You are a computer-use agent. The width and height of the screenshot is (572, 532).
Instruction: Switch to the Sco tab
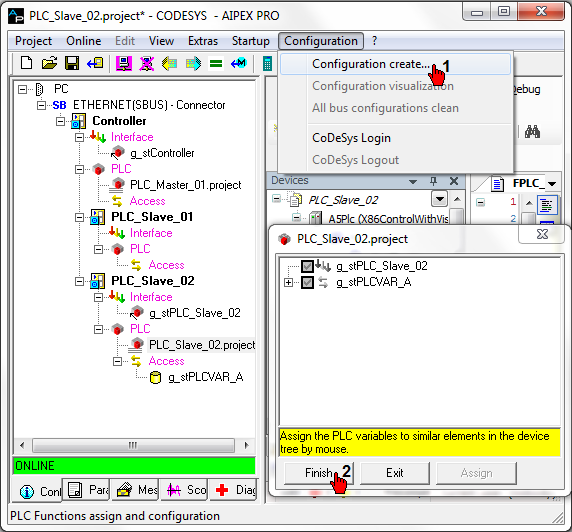coord(185,490)
